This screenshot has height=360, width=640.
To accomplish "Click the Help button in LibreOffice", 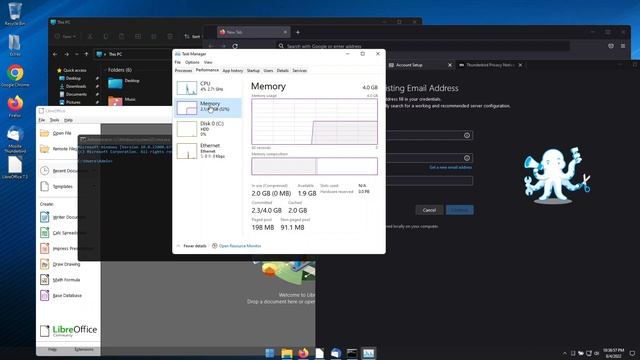I will coord(52,349).
